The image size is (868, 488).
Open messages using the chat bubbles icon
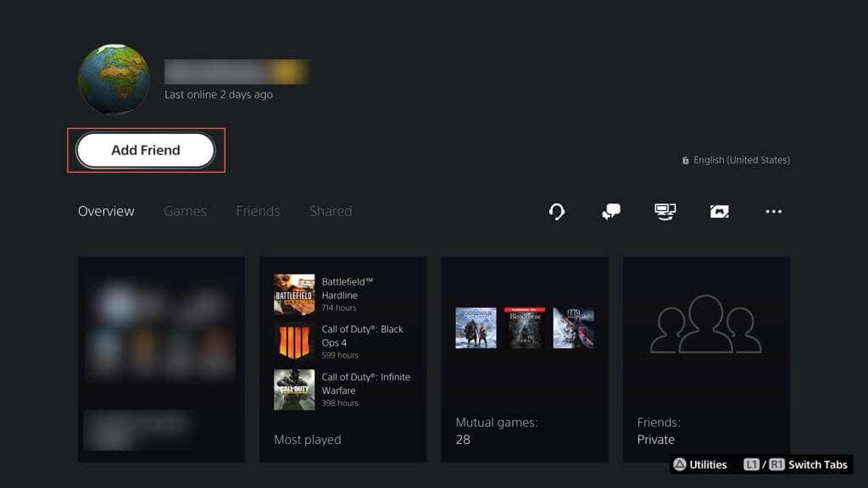point(611,212)
